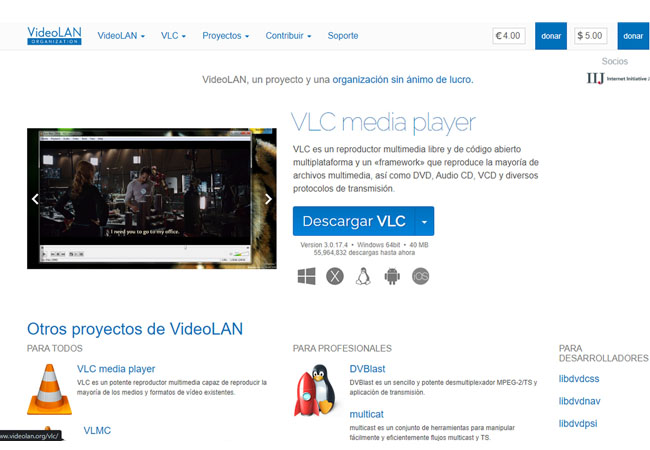Edit the €4.00 donation amount field
Viewport: 650px width, 450px height.
[509, 36]
